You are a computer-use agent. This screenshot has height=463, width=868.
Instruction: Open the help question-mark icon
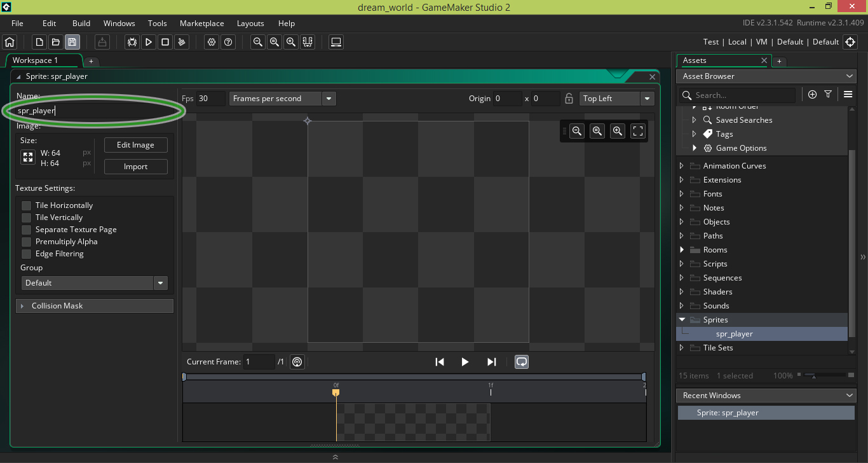pyautogui.click(x=228, y=42)
